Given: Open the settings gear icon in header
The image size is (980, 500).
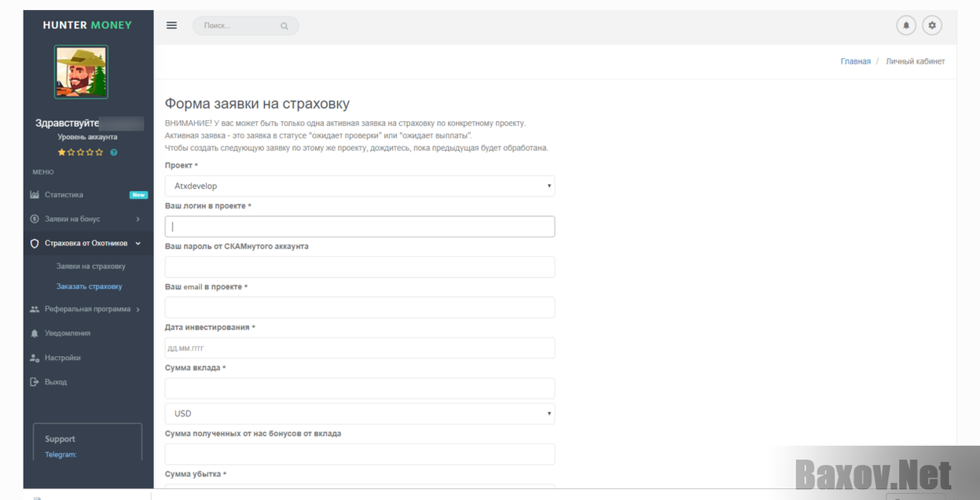Looking at the screenshot, I should pyautogui.click(x=932, y=25).
